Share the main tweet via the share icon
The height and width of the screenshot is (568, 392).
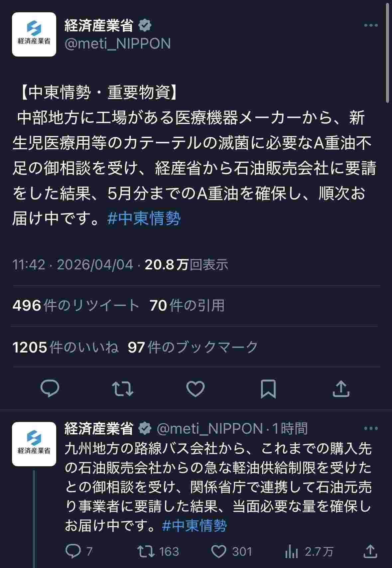[x=341, y=388]
